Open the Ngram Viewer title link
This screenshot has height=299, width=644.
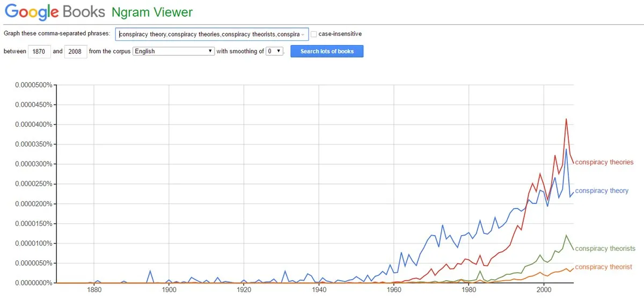[152, 12]
